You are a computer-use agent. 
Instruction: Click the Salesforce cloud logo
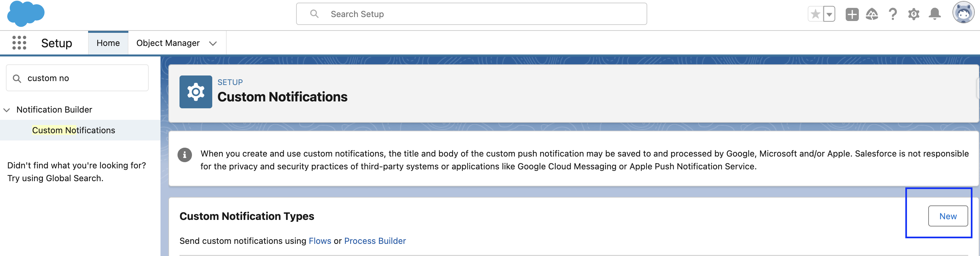click(x=26, y=14)
